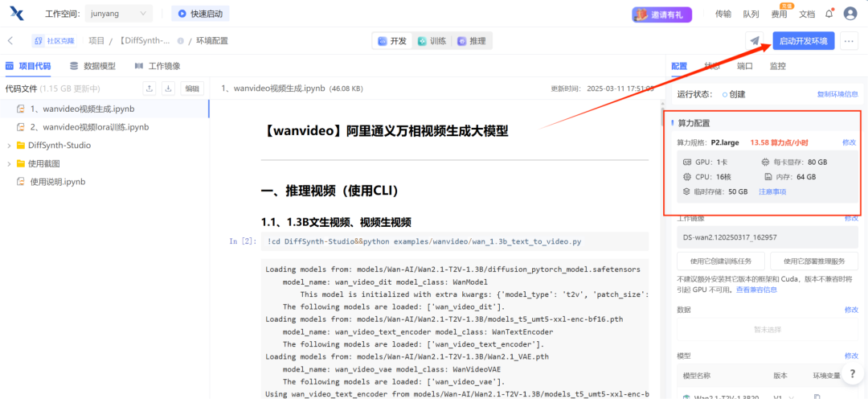The width and height of the screenshot is (868, 399).
Task: Click the 每卡显存 VRAM icon
Action: coord(766,162)
